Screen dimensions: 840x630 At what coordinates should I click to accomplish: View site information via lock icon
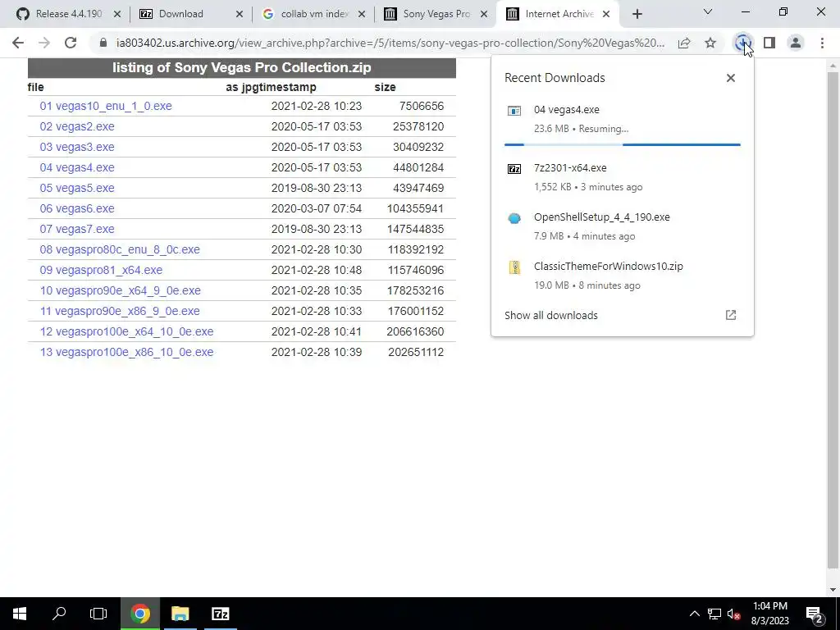103,43
